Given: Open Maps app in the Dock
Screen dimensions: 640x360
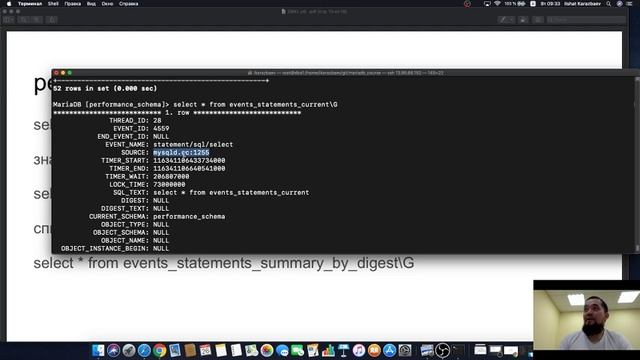Looking at the screenshot, I should 251,350.
